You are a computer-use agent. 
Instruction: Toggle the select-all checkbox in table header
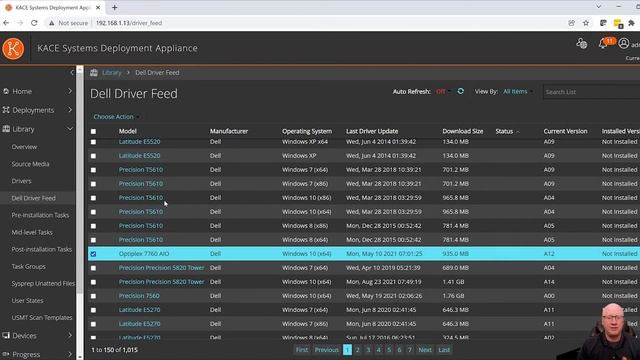[93, 131]
